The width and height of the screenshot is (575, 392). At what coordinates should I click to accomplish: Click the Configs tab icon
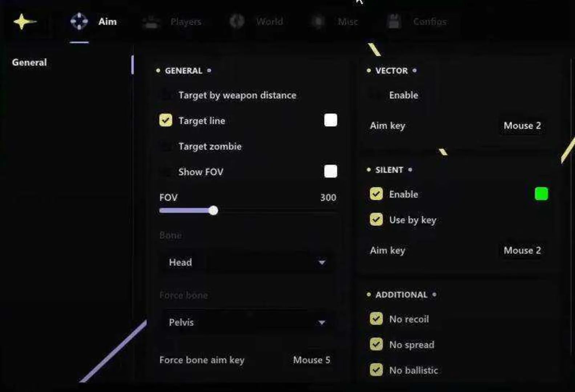[394, 21]
